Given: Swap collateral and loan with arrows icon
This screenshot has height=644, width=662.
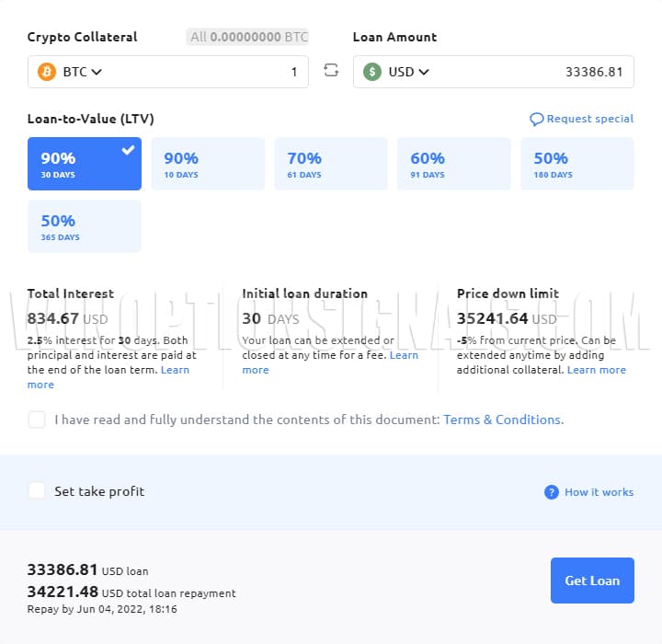Looking at the screenshot, I should tap(331, 71).
